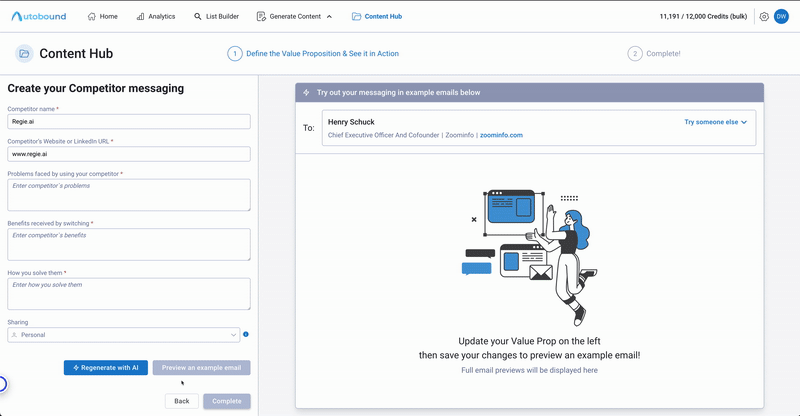This screenshot has height=416, width=800.
Task: Click the Analytics bar chart icon
Action: click(x=140, y=16)
